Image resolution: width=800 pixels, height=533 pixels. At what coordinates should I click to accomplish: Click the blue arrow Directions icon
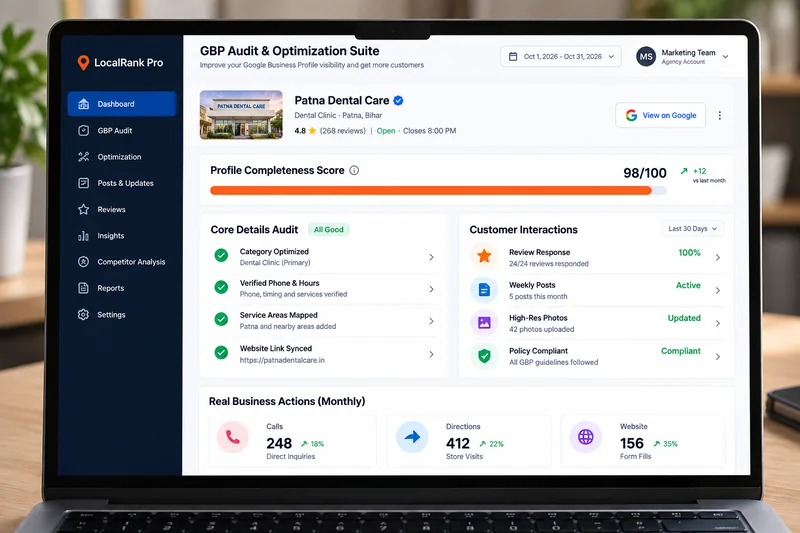tap(412, 437)
